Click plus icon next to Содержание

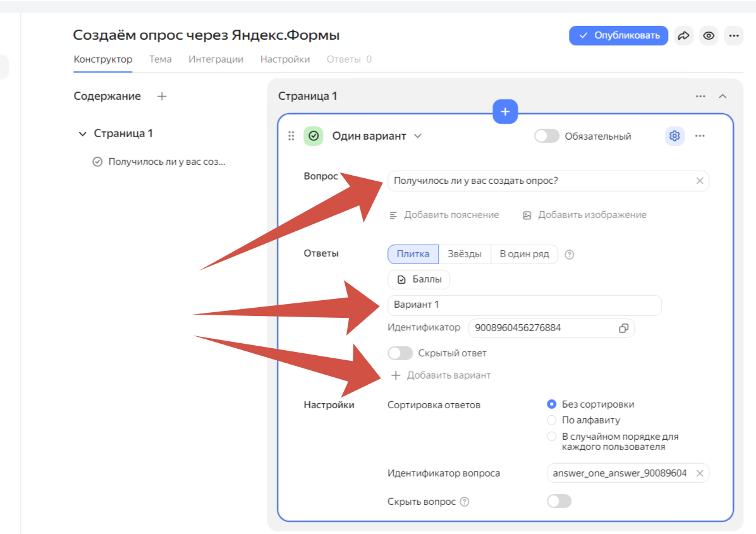[x=162, y=96]
